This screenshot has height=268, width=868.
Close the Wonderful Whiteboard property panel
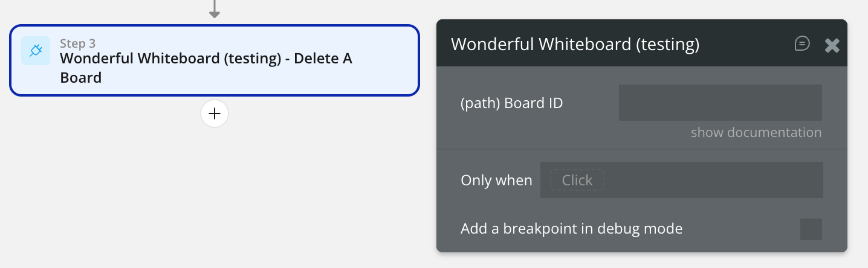click(832, 45)
